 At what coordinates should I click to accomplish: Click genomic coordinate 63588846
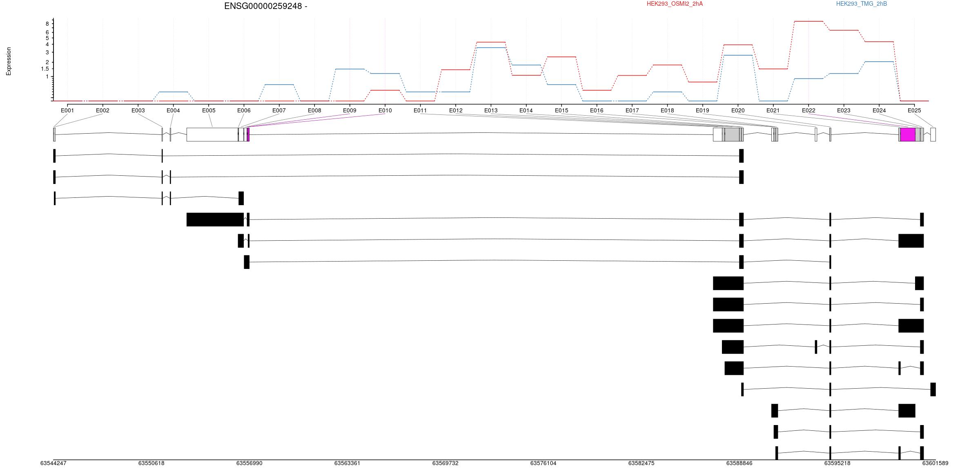[739, 463]
